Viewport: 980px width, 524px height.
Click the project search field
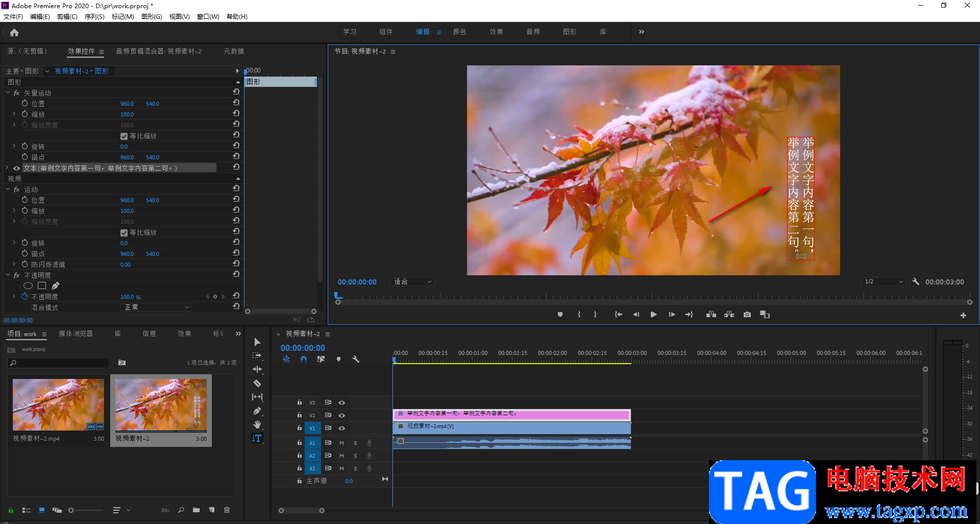tap(58, 363)
